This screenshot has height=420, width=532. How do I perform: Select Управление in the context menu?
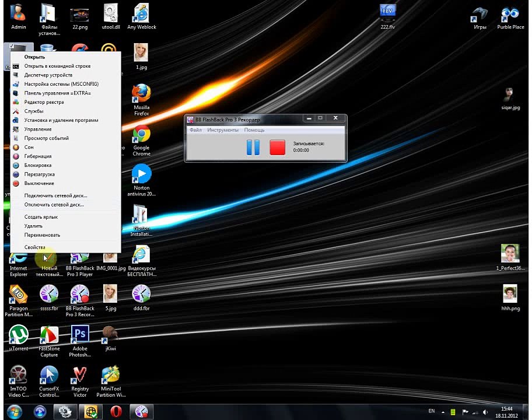65,129
